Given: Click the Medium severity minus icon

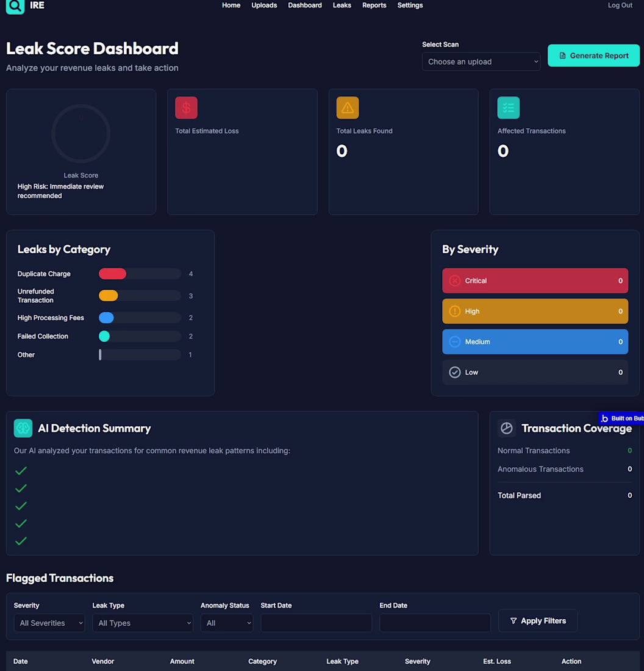Looking at the screenshot, I should [455, 342].
